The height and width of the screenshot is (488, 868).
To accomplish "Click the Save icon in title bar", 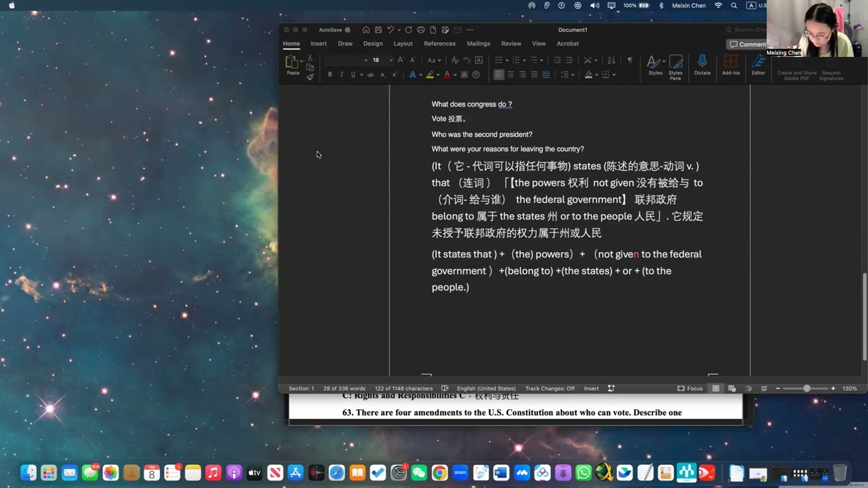I will [378, 30].
